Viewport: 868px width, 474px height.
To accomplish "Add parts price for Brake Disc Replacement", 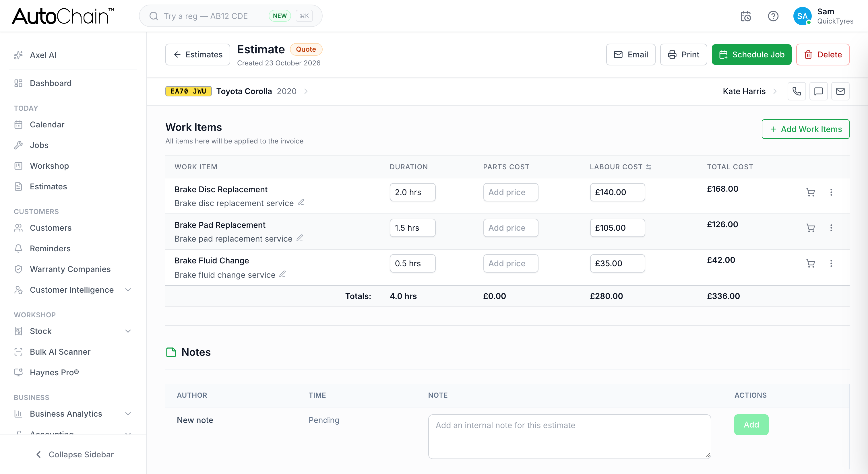I will [511, 192].
